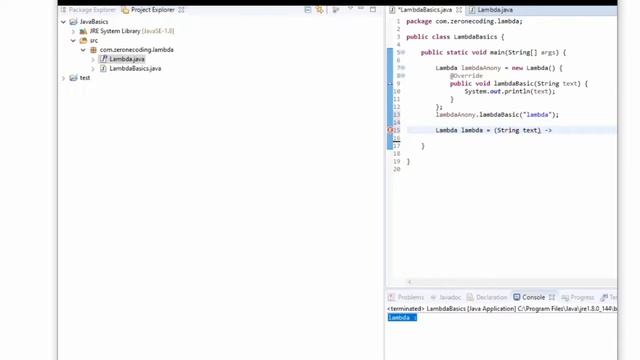Click the editor horizontal scrollbar
The image size is (640, 360).
512,282
